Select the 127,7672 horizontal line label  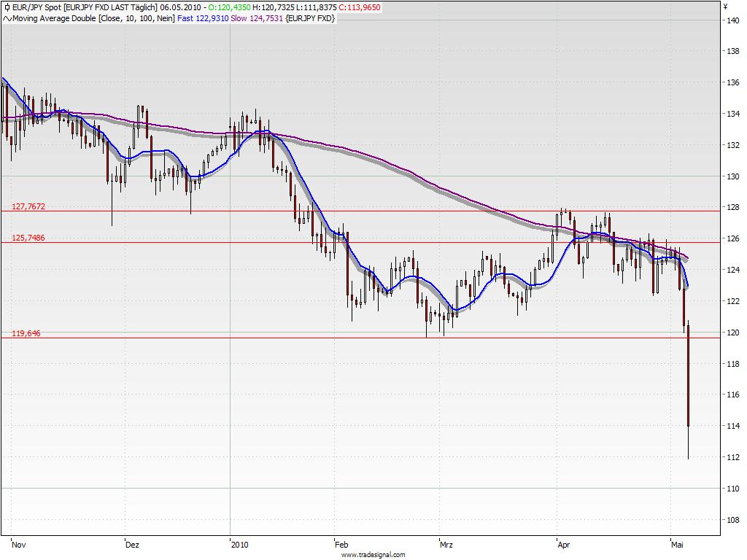[28, 206]
